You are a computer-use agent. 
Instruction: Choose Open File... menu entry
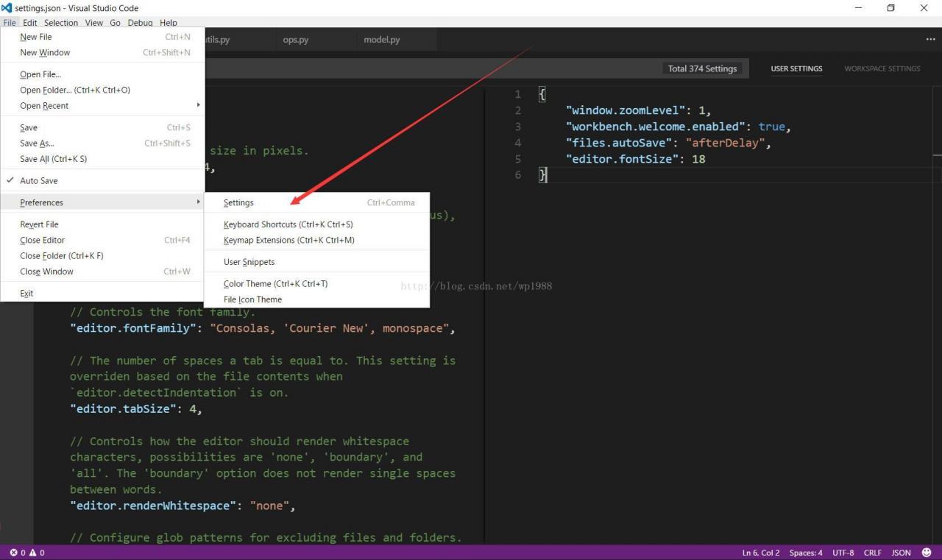pos(102,74)
